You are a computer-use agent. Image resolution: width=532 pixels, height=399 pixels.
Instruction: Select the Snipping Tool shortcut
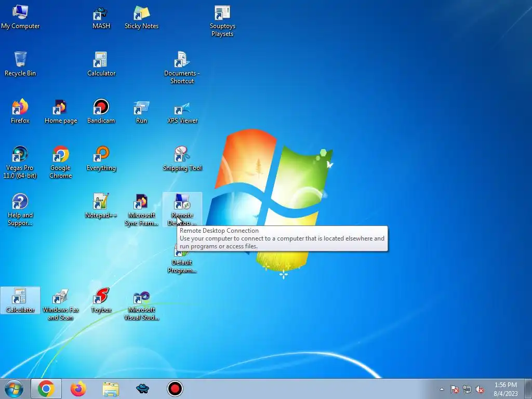(x=182, y=159)
